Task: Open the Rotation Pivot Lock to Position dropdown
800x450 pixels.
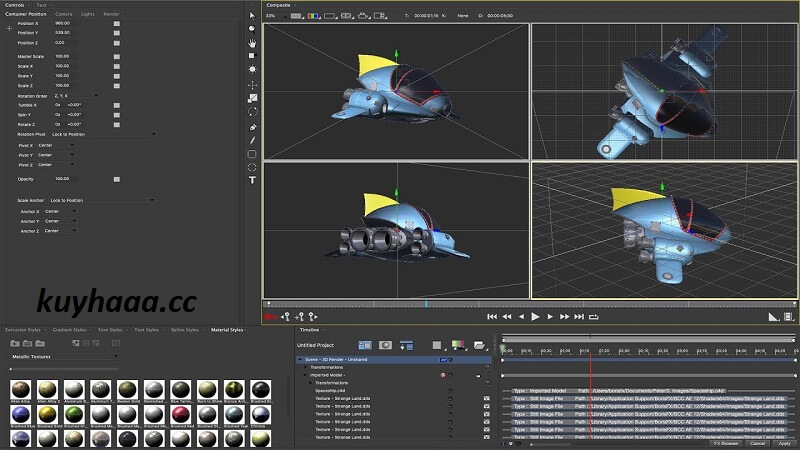Action: [x=104, y=134]
